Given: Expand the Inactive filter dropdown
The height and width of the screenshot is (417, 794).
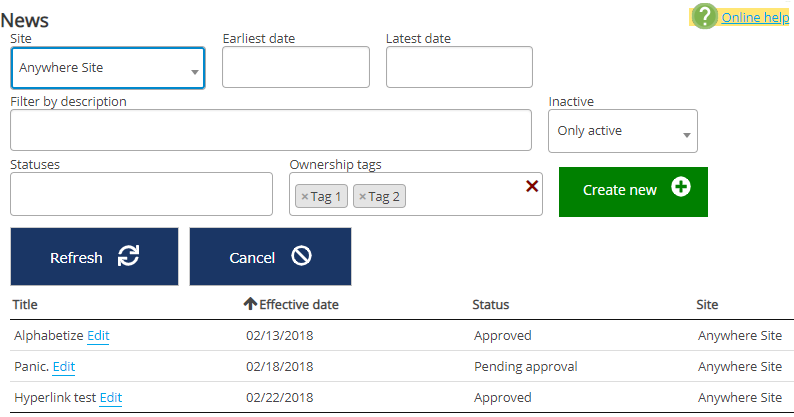Looking at the screenshot, I should pyautogui.click(x=622, y=131).
